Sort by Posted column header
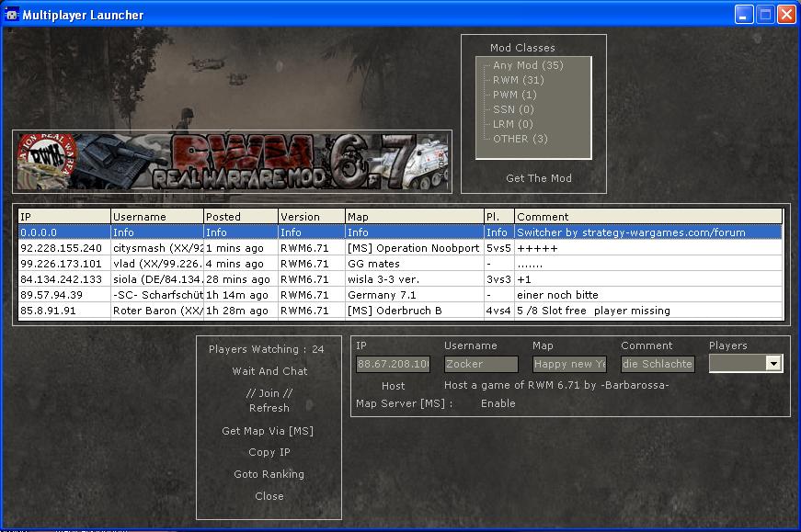 [x=241, y=217]
